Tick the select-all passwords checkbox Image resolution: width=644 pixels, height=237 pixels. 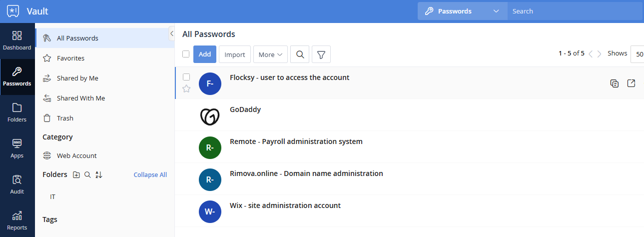pos(186,54)
